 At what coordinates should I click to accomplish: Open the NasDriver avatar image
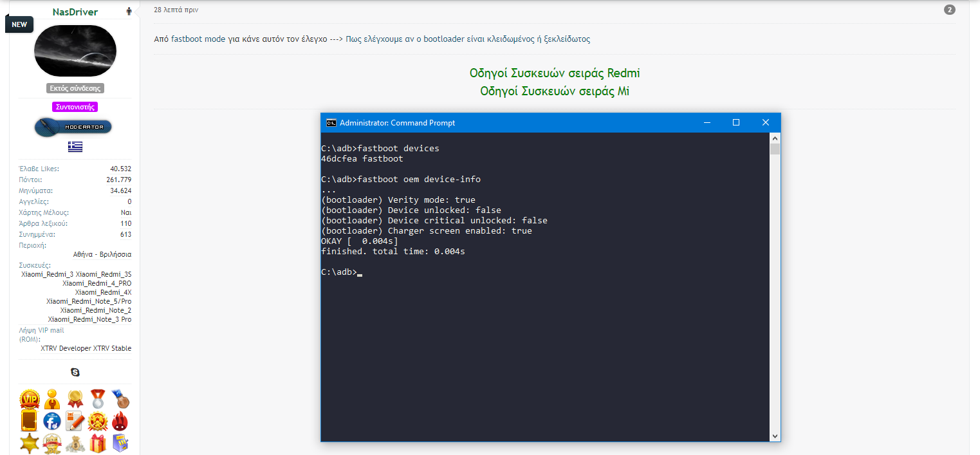[75, 51]
